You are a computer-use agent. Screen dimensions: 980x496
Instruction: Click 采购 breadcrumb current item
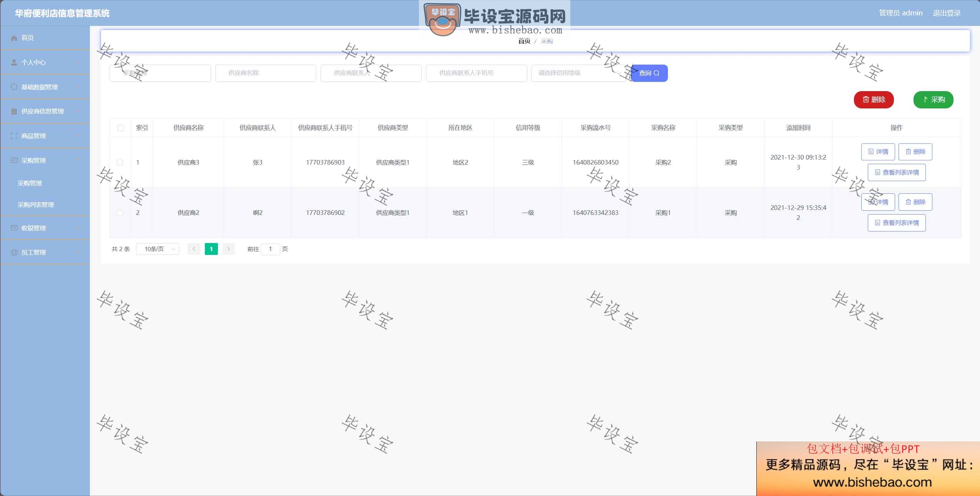coord(547,41)
